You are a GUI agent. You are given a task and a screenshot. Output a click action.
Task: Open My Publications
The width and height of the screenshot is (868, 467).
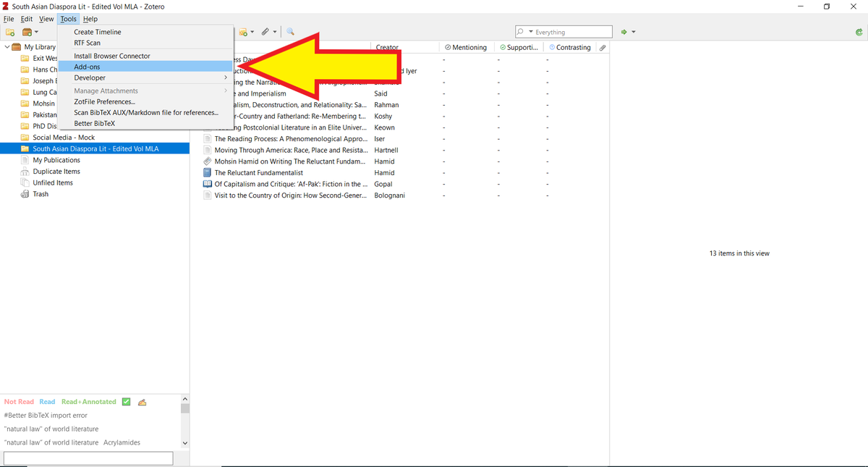(x=56, y=160)
